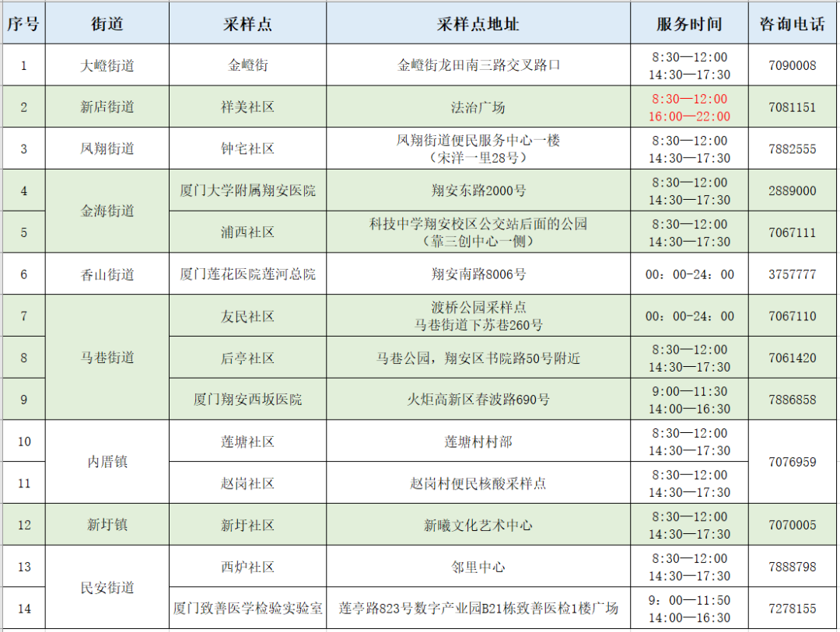
Task: Click phone number 7076959
Action: pyautogui.click(x=792, y=462)
